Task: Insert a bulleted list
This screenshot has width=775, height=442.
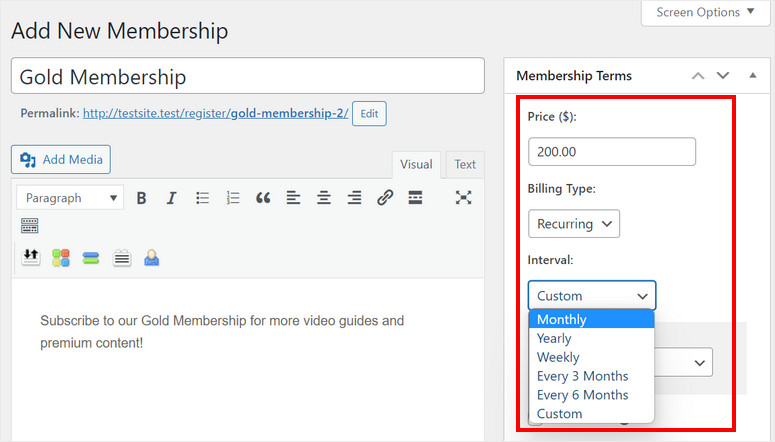Action: [202, 198]
